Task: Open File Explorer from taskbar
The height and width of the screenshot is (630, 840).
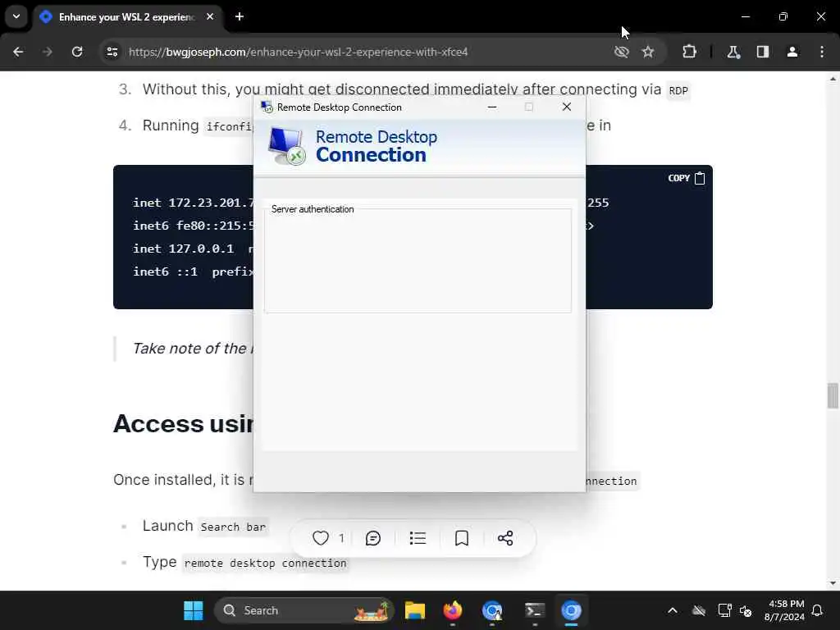Action: pos(415,610)
